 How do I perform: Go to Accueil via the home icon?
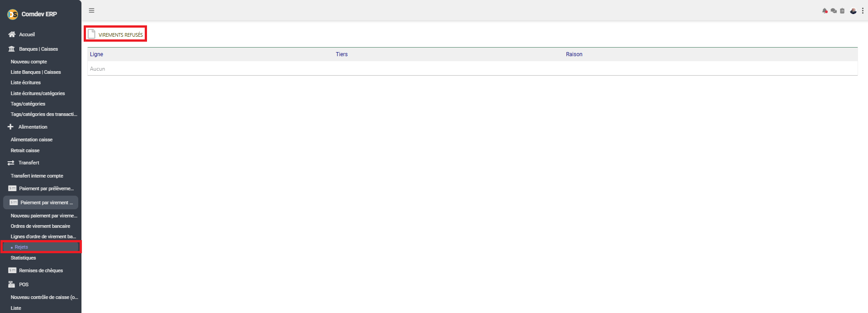point(12,34)
